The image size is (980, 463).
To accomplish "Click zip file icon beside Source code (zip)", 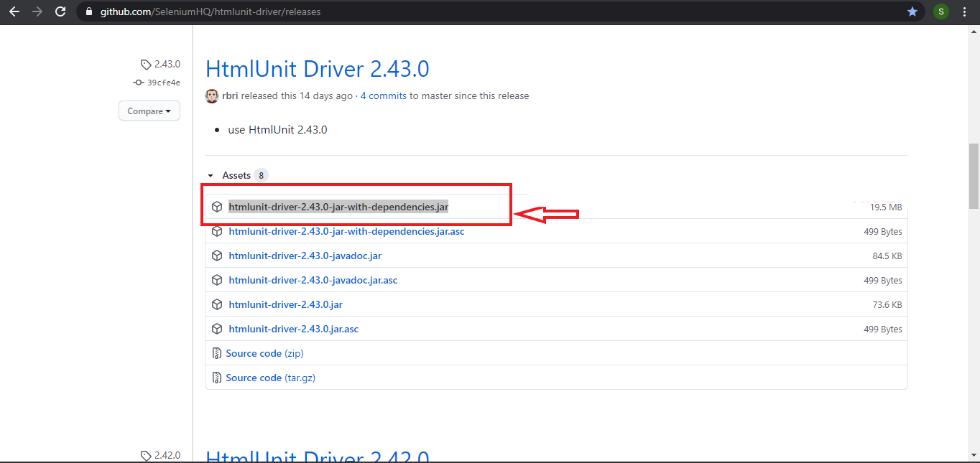I will tap(216, 353).
